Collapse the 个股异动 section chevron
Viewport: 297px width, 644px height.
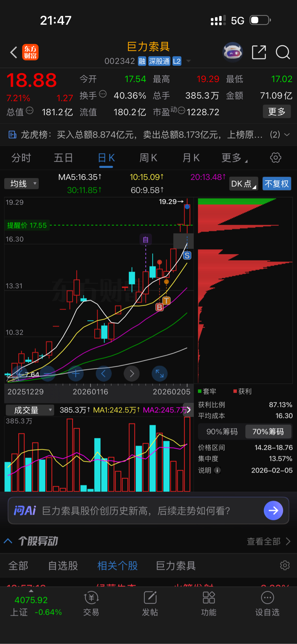point(8,541)
